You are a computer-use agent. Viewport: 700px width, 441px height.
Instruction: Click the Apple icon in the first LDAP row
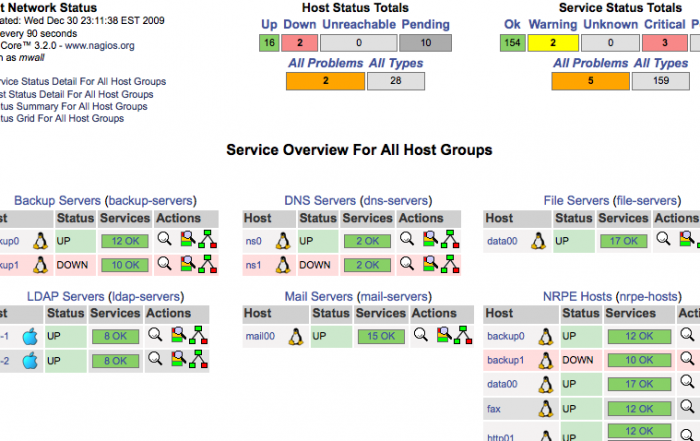[x=29, y=337]
